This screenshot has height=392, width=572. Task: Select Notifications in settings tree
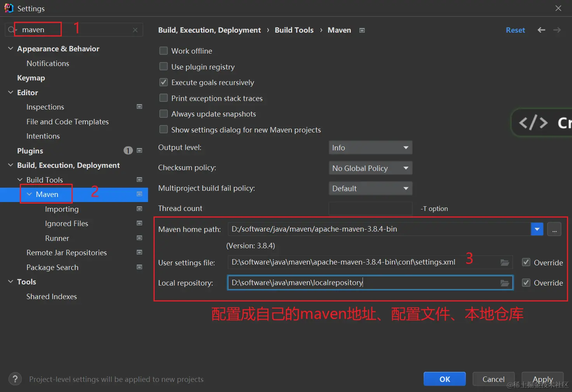point(48,63)
